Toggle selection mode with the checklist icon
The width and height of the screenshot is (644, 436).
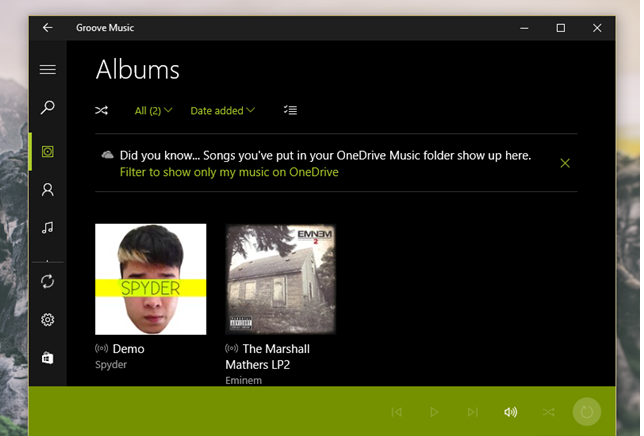click(290, 111)
